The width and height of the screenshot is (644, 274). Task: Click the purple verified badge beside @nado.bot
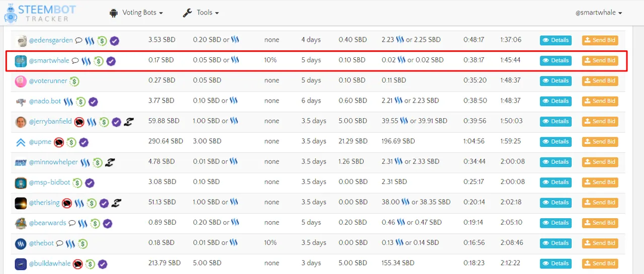(x=93, y=102)
